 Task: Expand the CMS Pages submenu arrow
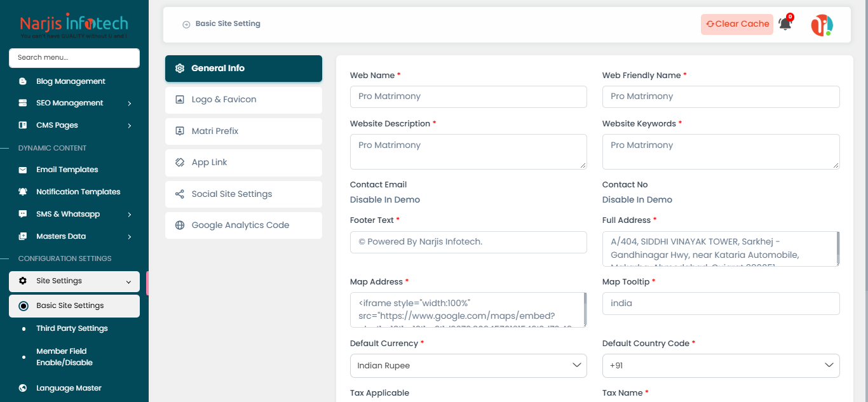129,126
